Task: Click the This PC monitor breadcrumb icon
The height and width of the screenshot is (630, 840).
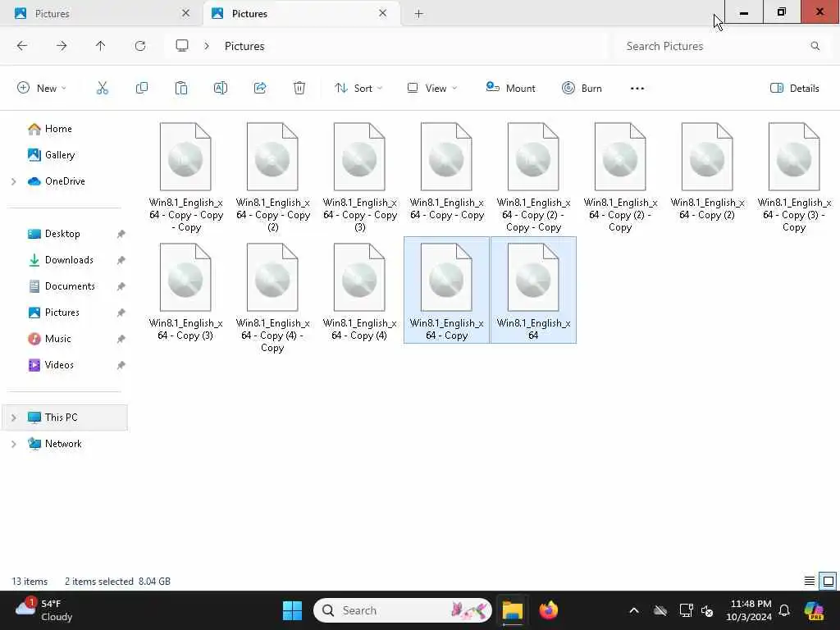Action: pyautogui.click(x=182, y=46)
